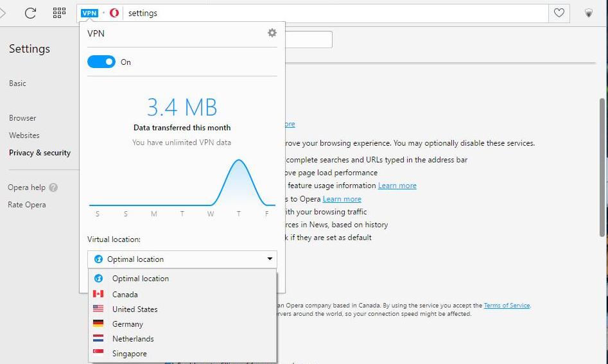
Task: Click the settings search field
Action: (309, 40)
